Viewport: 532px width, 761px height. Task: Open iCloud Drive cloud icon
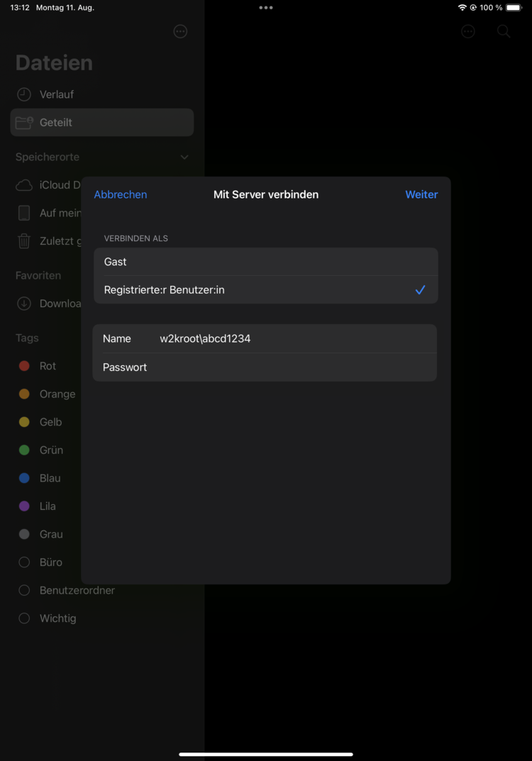(x=24, y=185)
